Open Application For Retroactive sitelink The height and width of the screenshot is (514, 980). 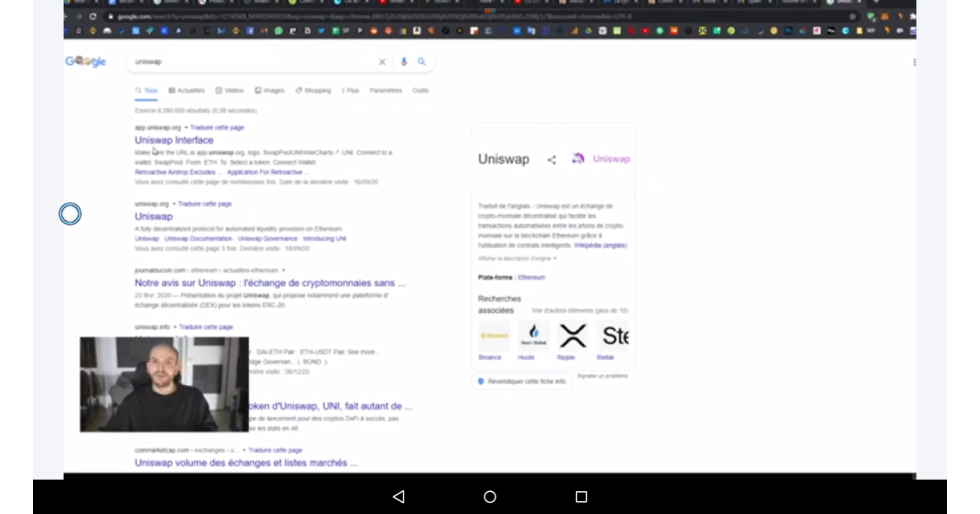267,173
